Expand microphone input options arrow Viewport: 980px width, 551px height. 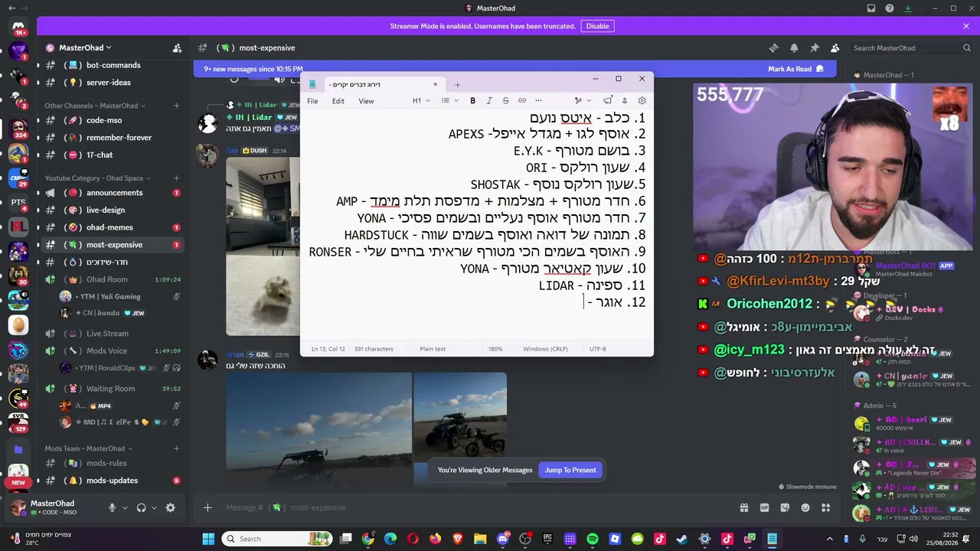pos(124,507)
